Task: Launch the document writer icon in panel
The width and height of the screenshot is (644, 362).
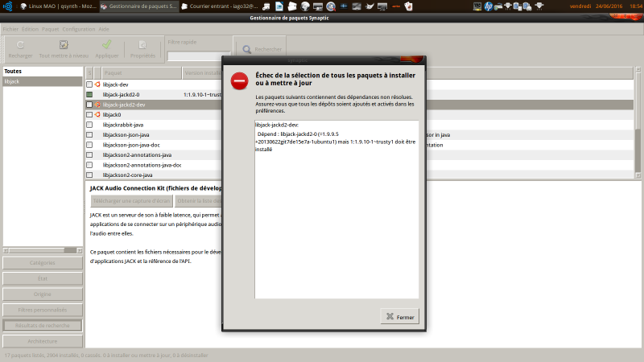Action: pyautogui.click(x=279, y=6)
